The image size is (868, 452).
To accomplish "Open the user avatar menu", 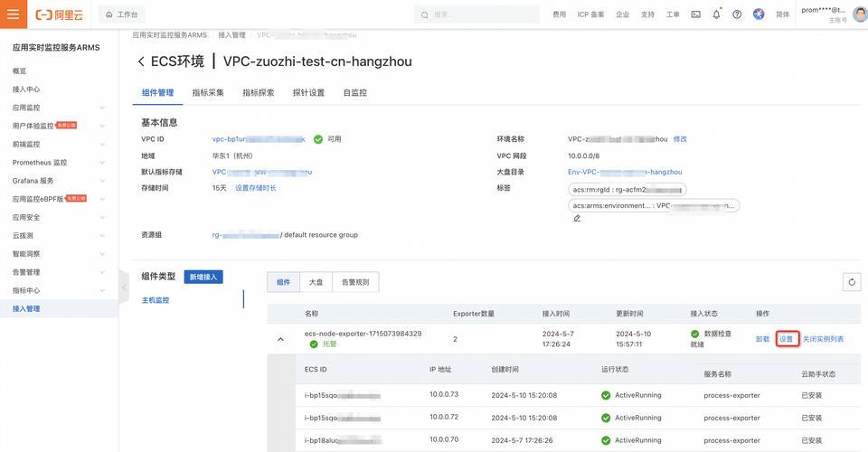I will click(860, 14).
